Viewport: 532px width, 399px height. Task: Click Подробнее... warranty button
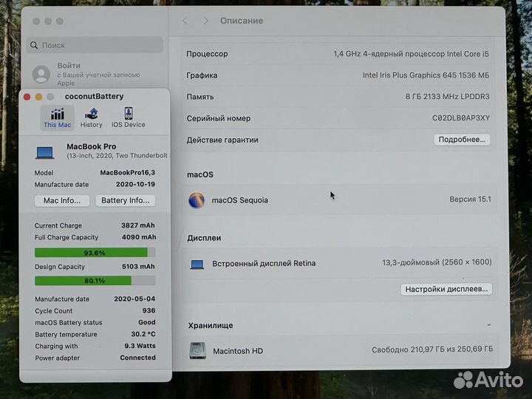pyautogui.click(x=462, y=140)
